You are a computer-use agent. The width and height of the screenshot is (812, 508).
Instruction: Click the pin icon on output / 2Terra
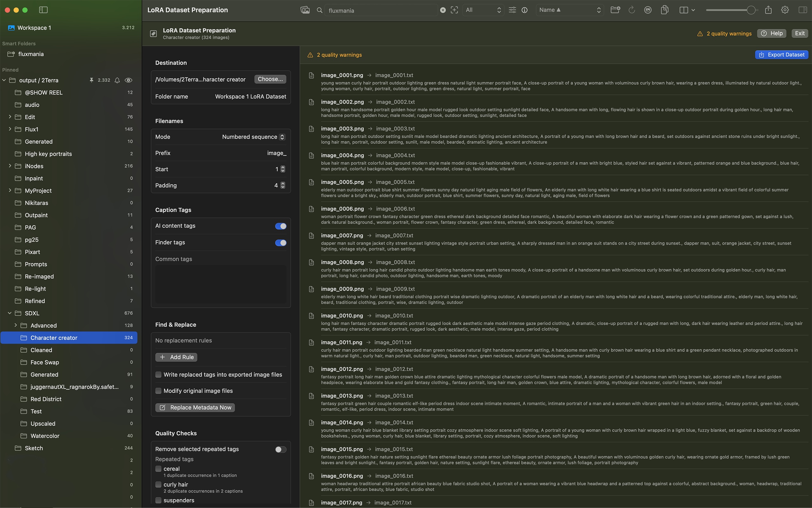[x=91, y=80]
